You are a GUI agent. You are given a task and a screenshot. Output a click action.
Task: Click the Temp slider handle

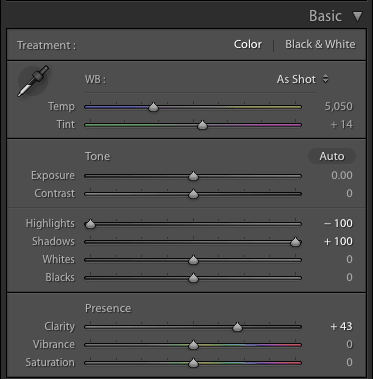pos(153,107)
